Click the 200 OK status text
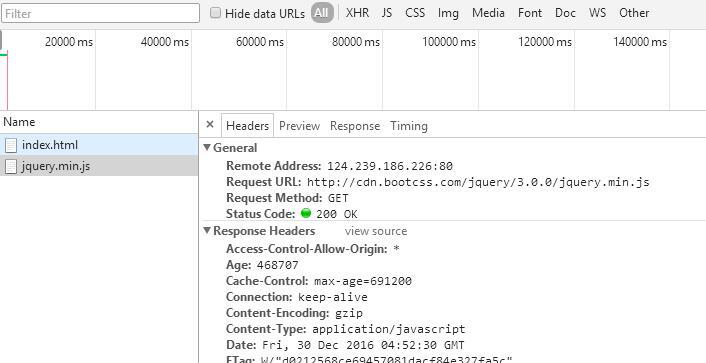Viewport: 706px width, 363px height. coord(337,214)
